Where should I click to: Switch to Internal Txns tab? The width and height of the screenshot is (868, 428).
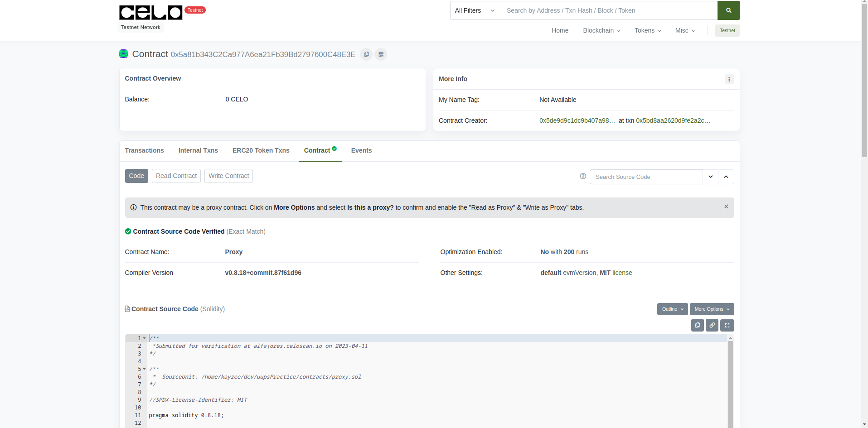tap(198, 150)
